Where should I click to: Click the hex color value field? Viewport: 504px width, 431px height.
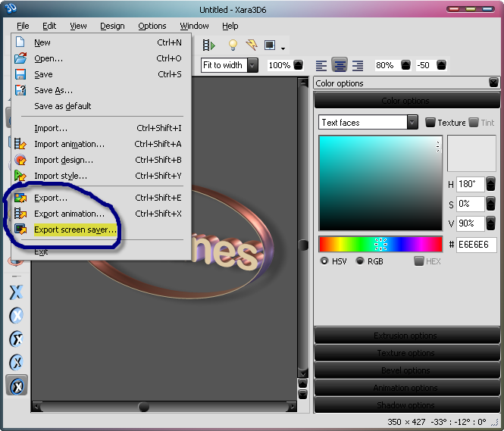click(477, 245)
